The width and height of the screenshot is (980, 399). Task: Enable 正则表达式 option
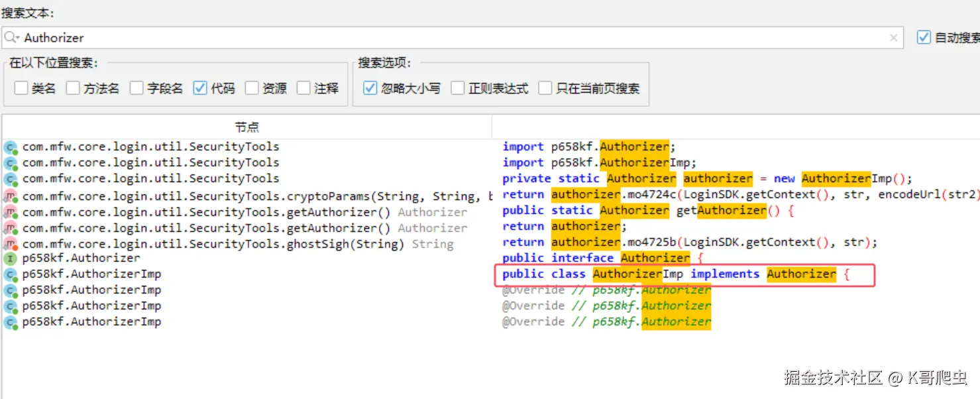[x=457, y=88]
